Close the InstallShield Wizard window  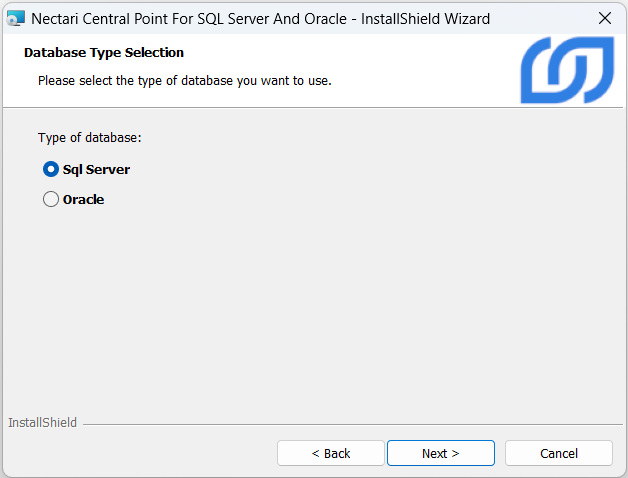[x=604, y=18]
